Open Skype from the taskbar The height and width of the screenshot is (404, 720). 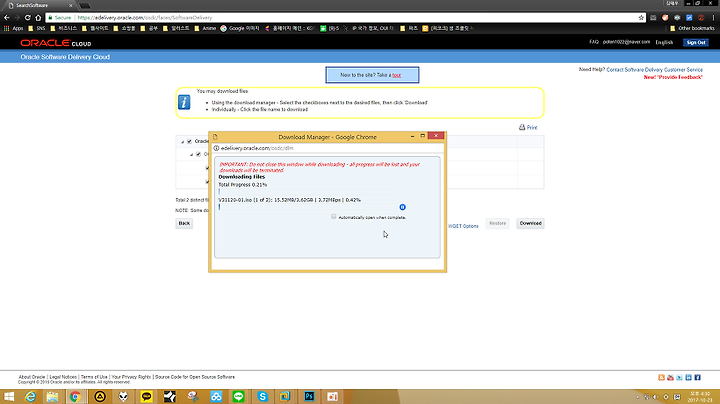pos(262,397)
